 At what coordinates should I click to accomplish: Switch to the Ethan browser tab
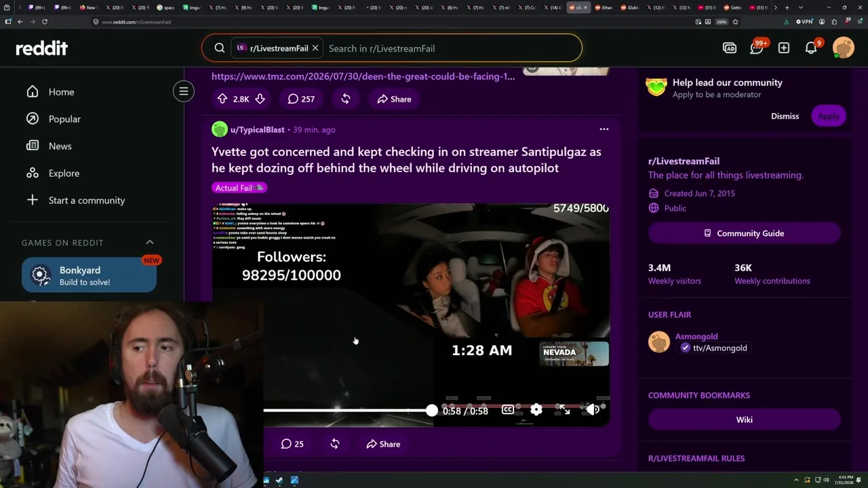click(x=605, y=7)
